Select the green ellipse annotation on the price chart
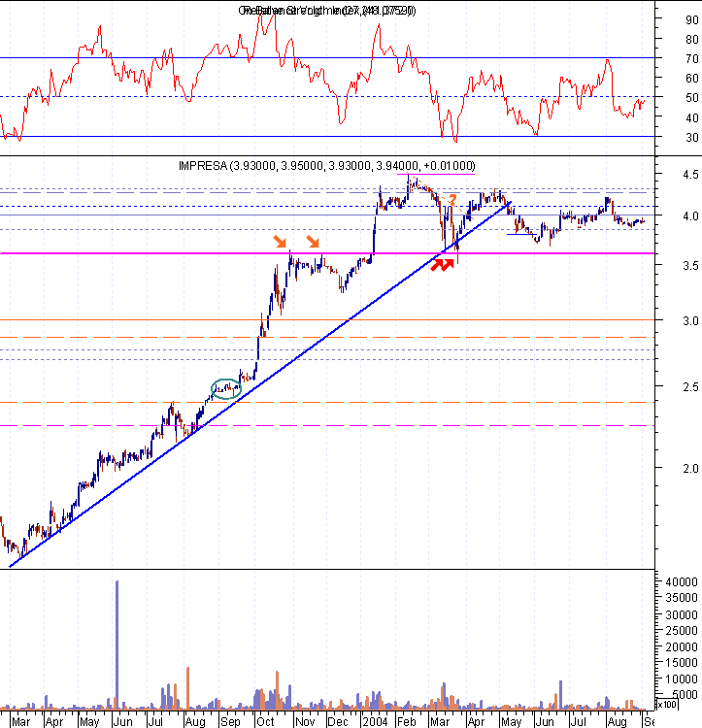Screen dimensions: 702x728 click(x=226, y=389)
